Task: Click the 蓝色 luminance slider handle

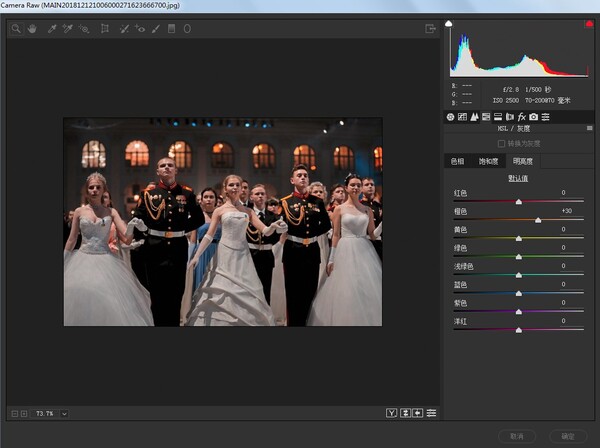Action: pos(519,293)
